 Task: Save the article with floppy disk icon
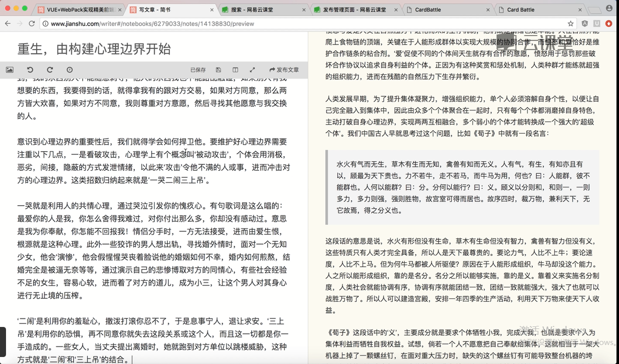pyautogui.click(x=218, y=70)
